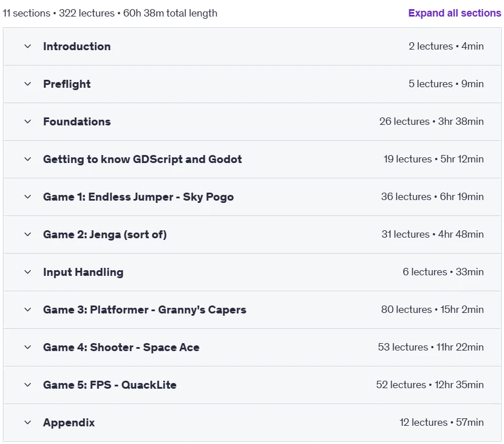Open the chevron for Game 5: FPS
This screenshot has height=444, width=504.
click(x=27, y=385)
